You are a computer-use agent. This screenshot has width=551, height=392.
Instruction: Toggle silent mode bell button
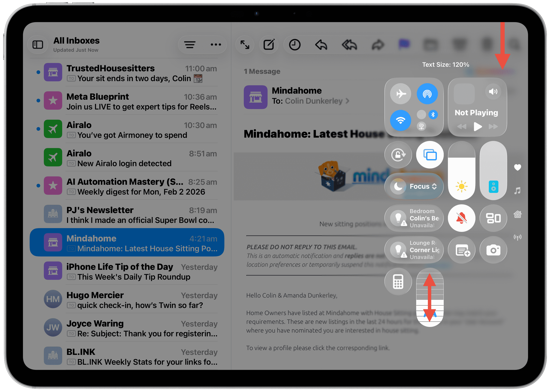click(x=462, y=218)
